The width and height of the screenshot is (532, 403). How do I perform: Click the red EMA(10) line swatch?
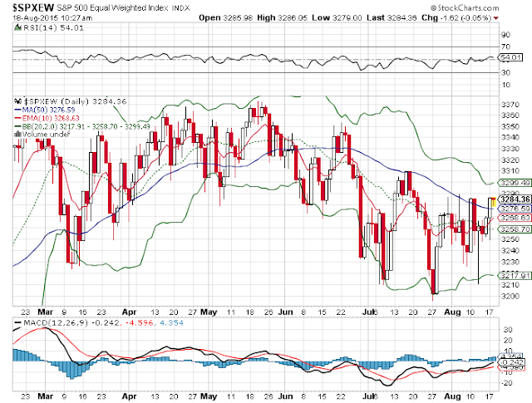coord(17,118)
